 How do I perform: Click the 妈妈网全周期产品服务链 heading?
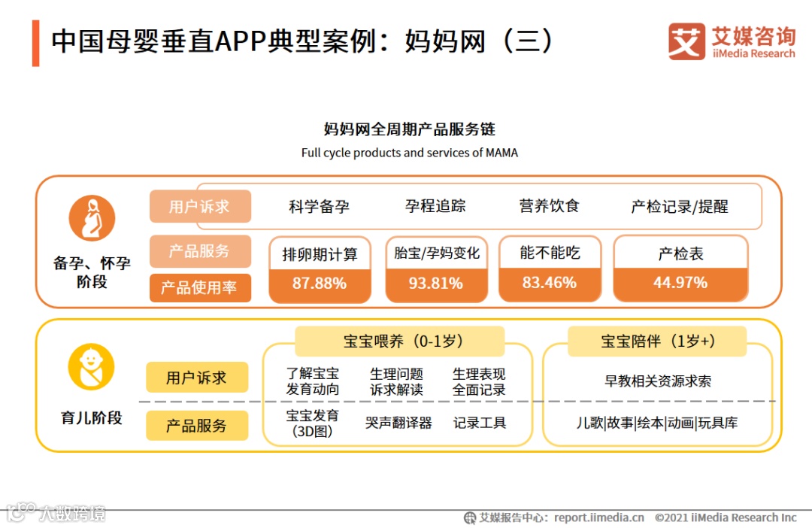(x=410, y=129)
